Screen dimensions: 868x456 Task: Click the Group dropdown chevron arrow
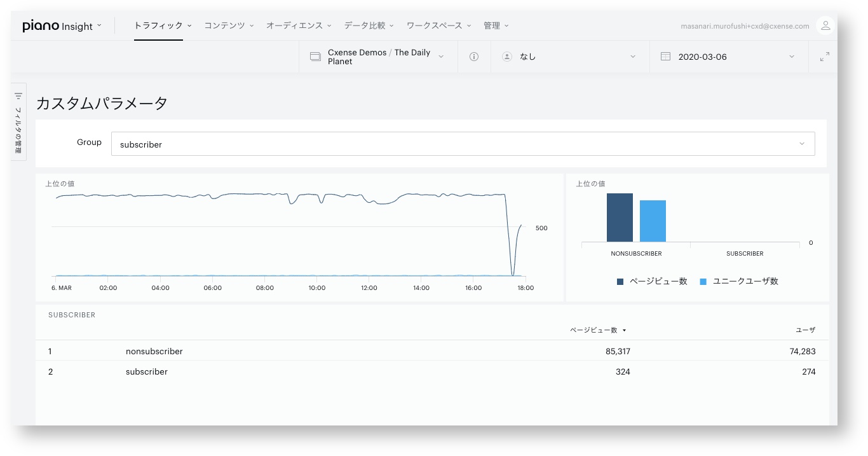point(802,144)
